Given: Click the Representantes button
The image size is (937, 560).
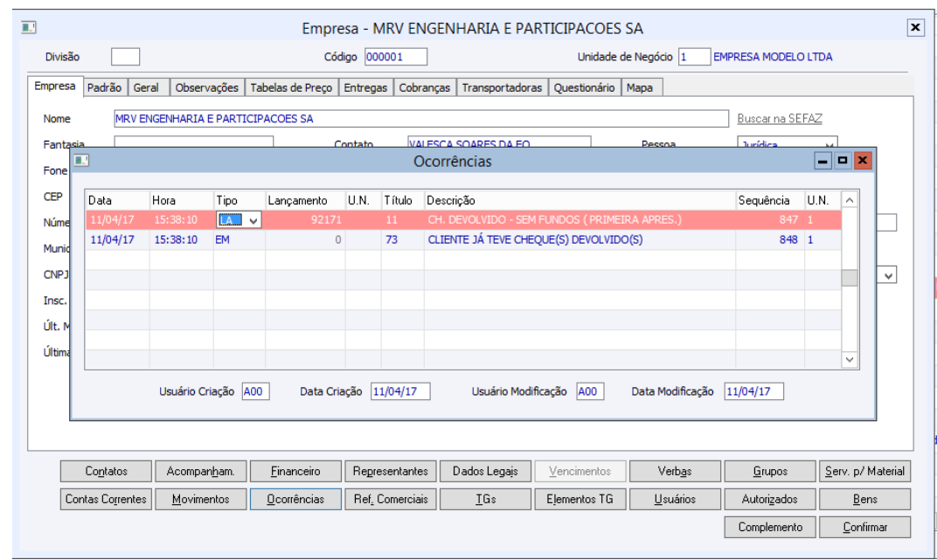Looking at the screenshot, I should click(391, 471).
